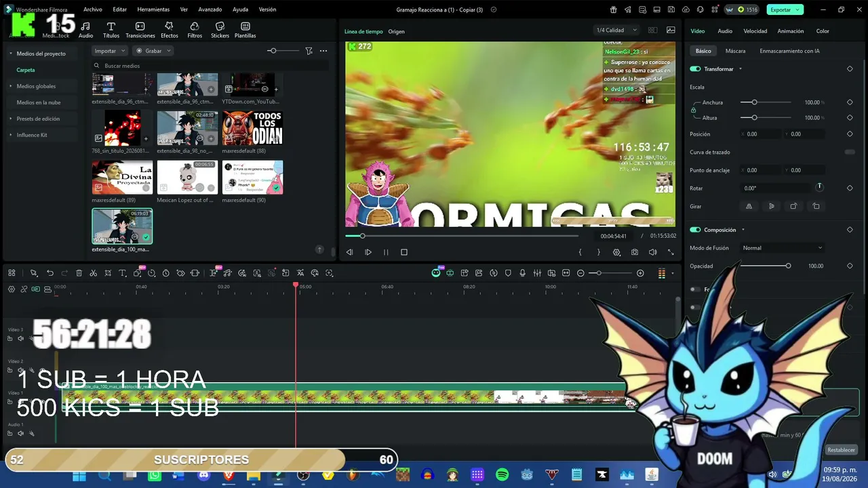
Task: Expand Influence Kit tree item
Action: pyautogui.click(x=10, y=135)
